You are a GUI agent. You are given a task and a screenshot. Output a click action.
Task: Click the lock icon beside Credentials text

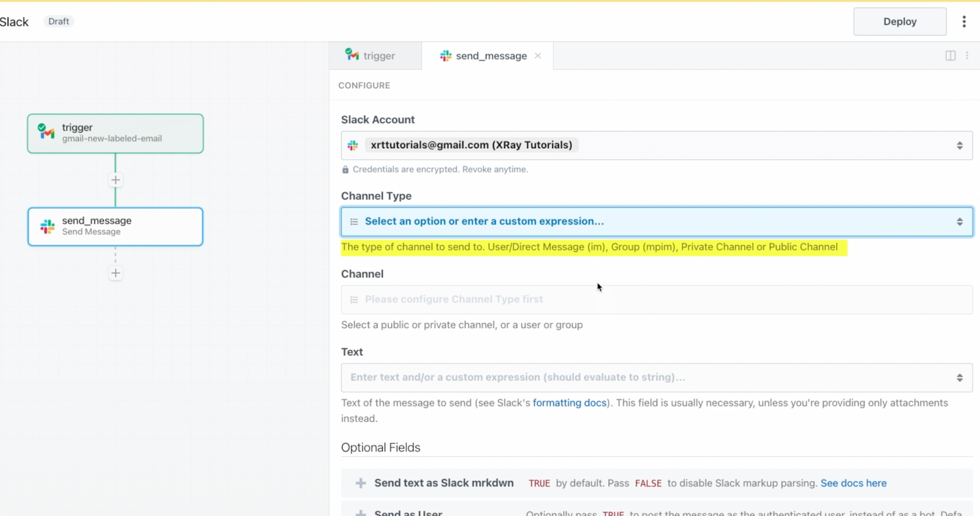(x=345, y=170)
